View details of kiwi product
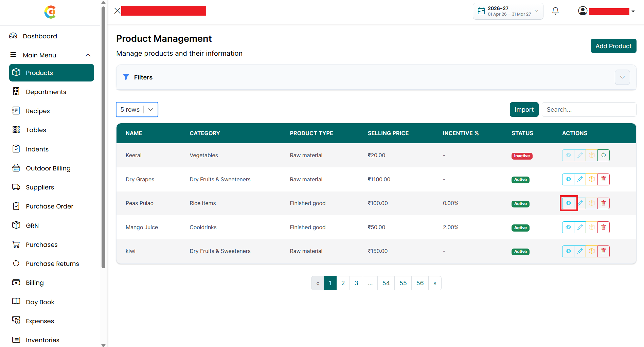 568,251
